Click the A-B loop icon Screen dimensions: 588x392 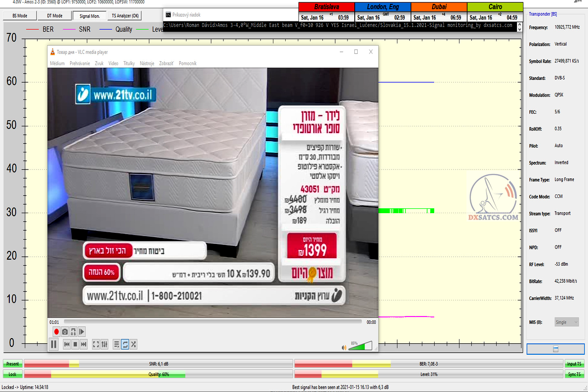point(73,332)
